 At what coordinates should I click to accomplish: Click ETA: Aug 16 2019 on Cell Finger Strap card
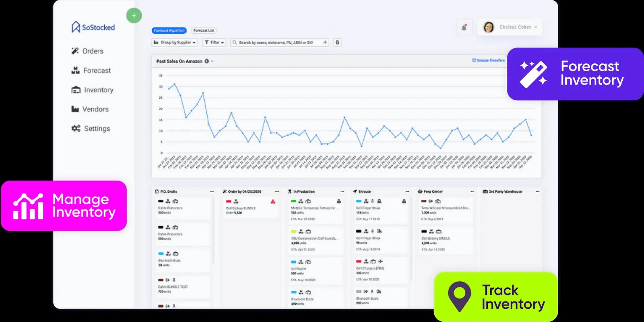coord(368,249)
